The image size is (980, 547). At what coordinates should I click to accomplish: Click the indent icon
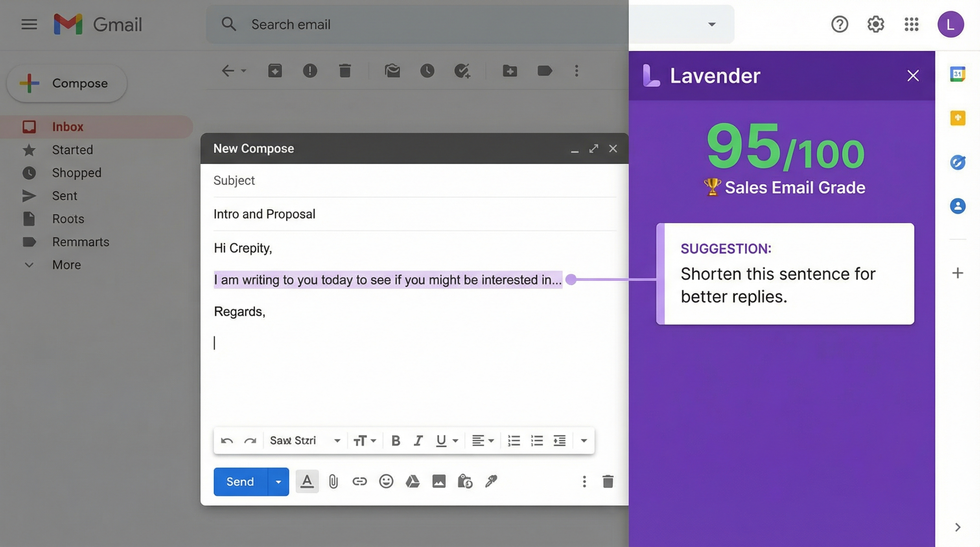point(559,441)
